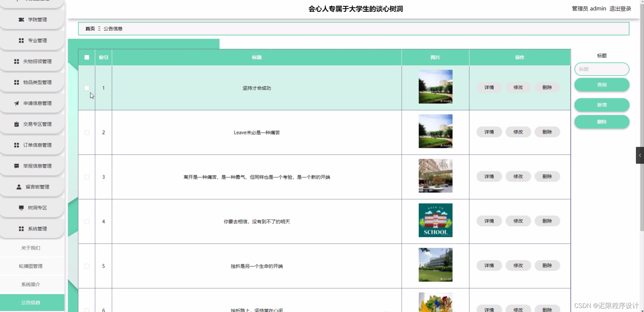This screenshot has width=644, height=312.
Task: Open 专业管理 menu
Action: 32,40
